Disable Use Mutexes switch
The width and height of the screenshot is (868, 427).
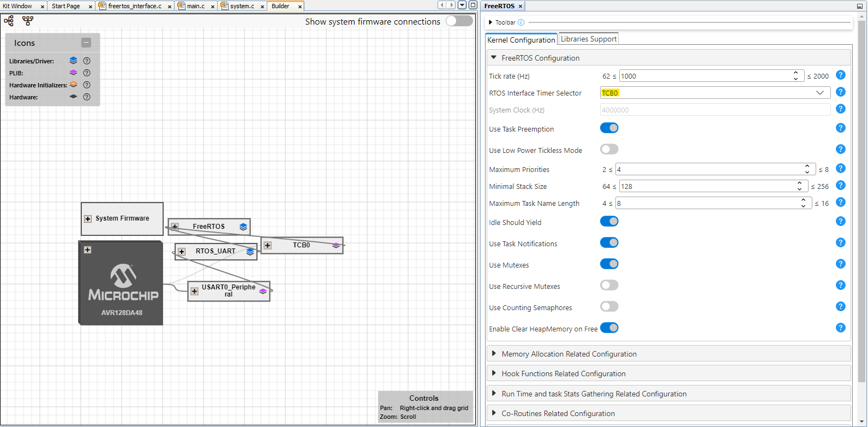click(609, 264)
